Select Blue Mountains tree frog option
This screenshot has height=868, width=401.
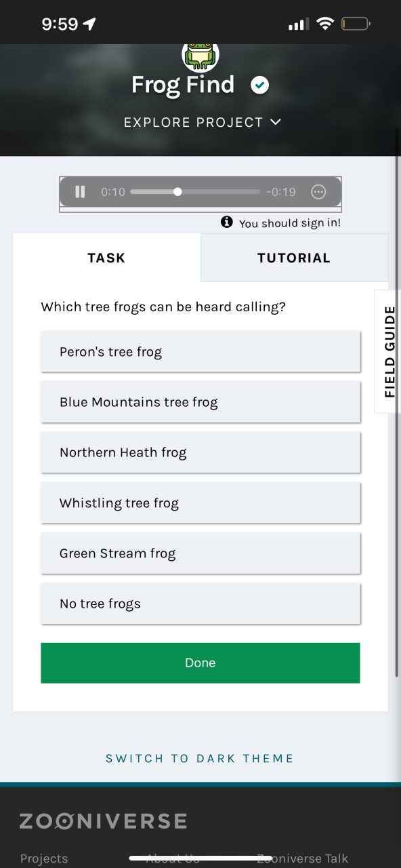pos(200,401)
